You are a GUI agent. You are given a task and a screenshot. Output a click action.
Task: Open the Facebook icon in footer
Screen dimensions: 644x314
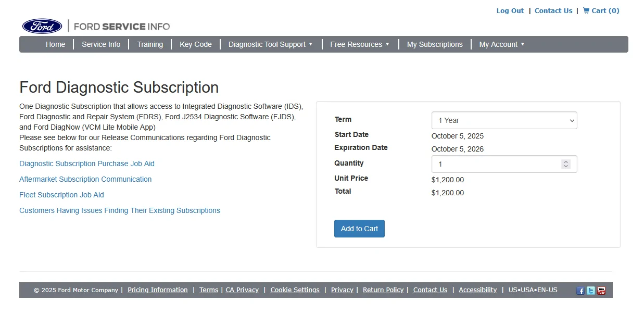point(580,291)
